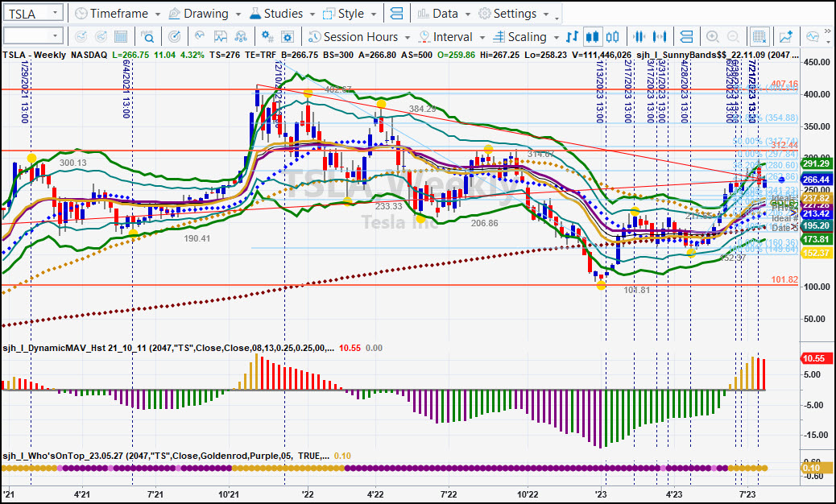Open the Studies menu

click(282, 14)
